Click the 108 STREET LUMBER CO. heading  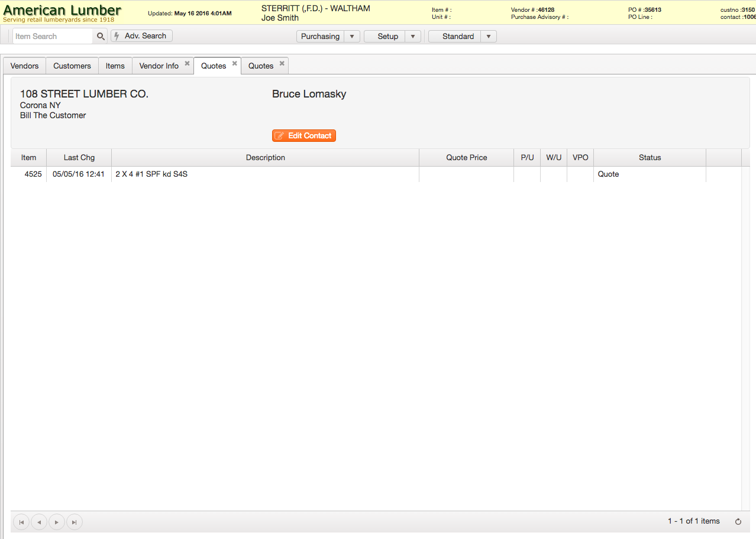pyautogui.click(x=84, y=94)
